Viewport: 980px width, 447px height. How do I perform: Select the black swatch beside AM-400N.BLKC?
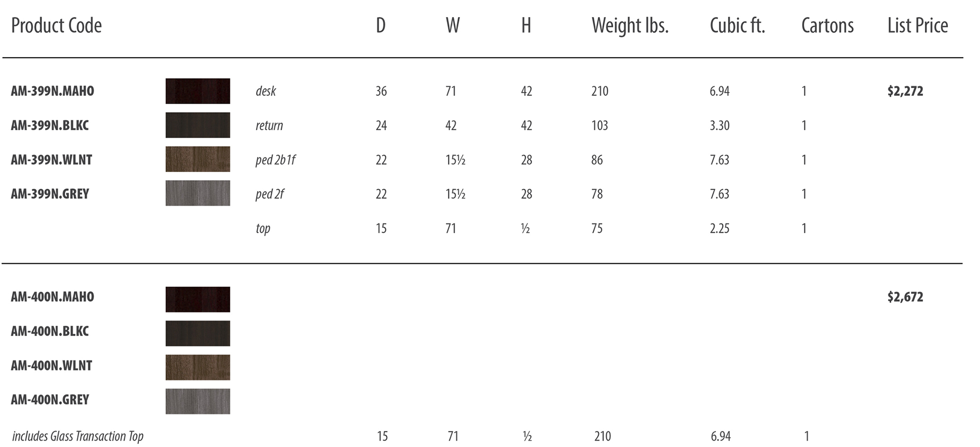point(198,333)
